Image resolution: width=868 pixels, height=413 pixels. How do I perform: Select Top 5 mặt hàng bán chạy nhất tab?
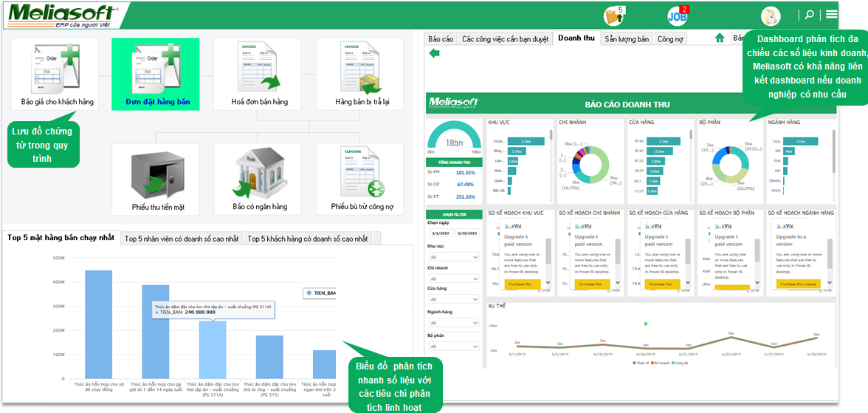coord(61,238)
